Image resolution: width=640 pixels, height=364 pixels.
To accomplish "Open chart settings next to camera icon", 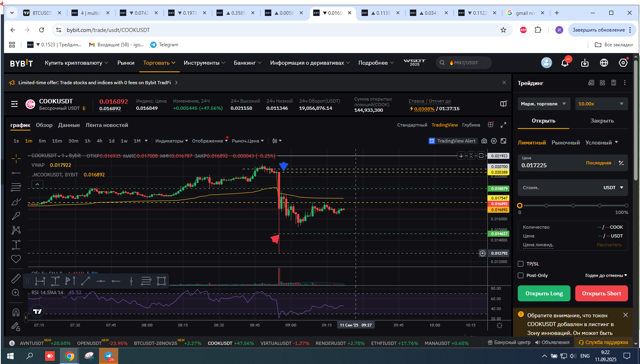I will coord(494,141).
